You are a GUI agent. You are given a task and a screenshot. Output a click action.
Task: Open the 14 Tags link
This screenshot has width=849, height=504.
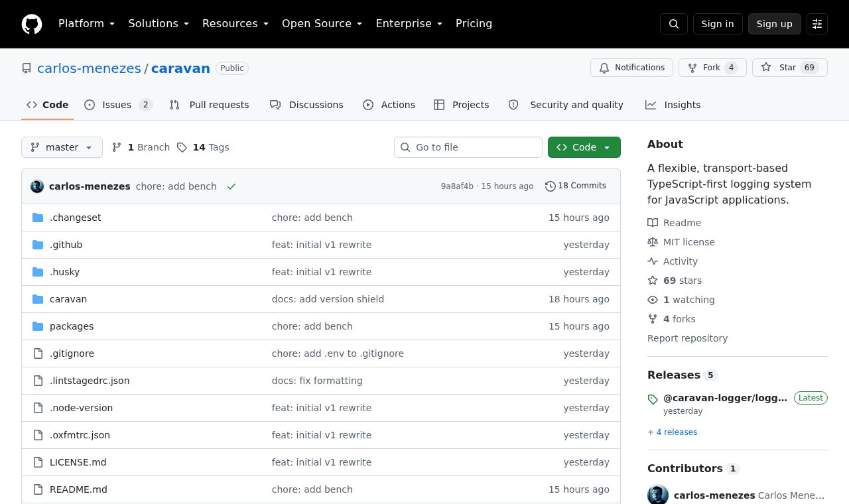[x=203, y=147]
